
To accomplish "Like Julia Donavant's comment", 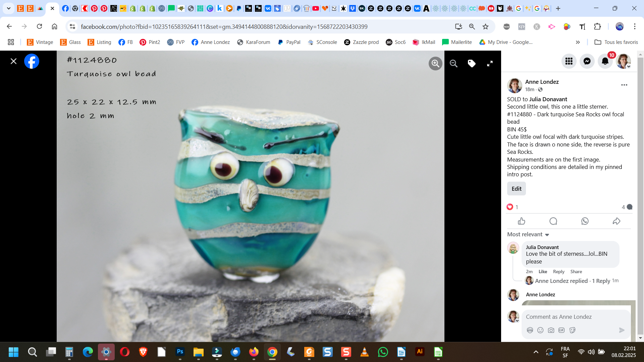I will [x=543, y=271].
